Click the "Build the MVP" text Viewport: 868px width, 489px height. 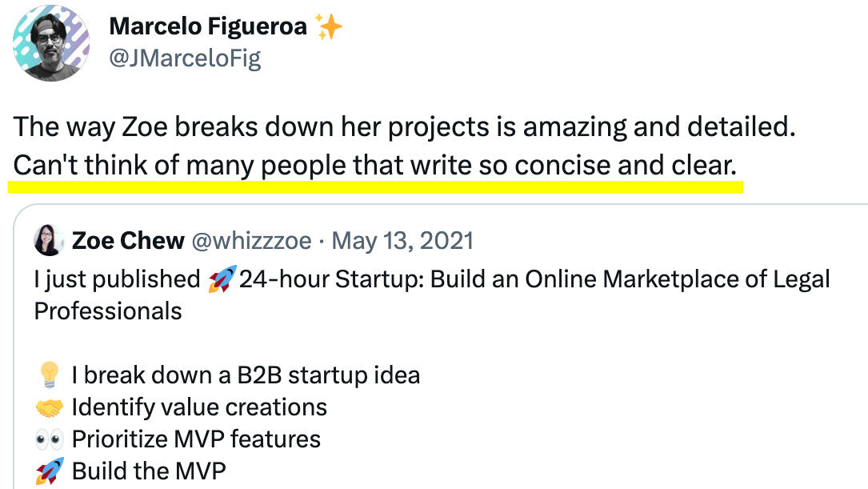(149, 471)
